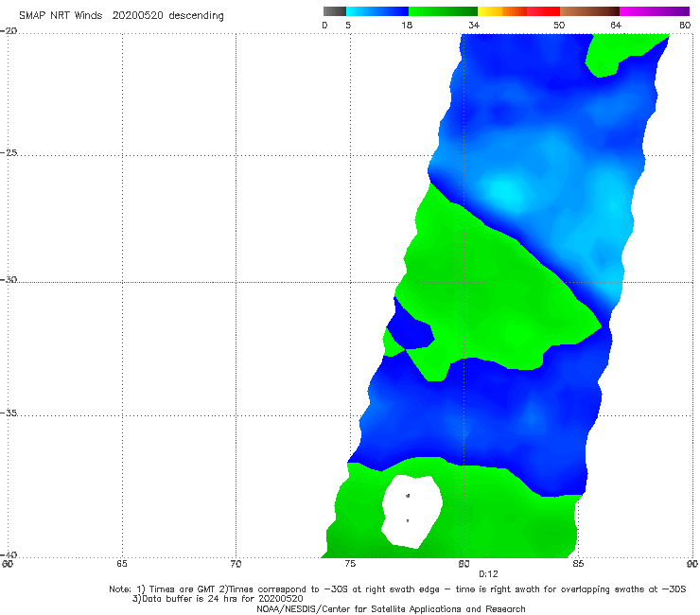Click the longitude axis label '75'
The height and width of the screenshot is (615, 700).
click(350, 564)
